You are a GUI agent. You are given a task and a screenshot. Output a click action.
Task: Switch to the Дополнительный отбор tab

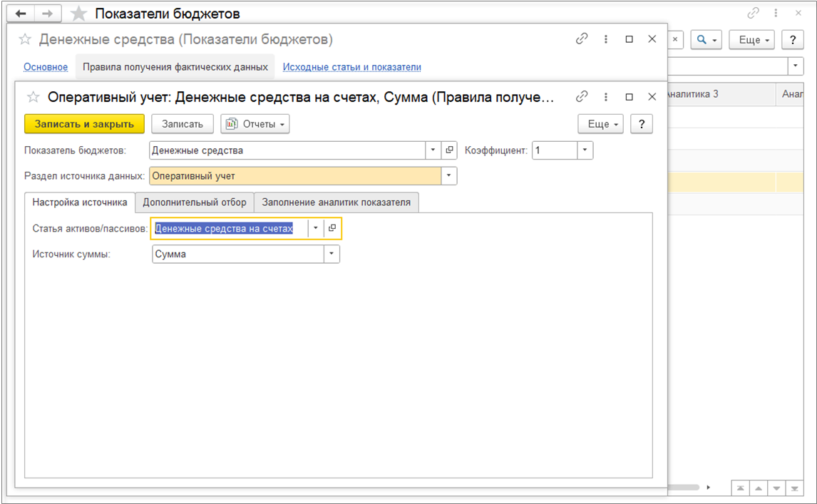[195, 202]
